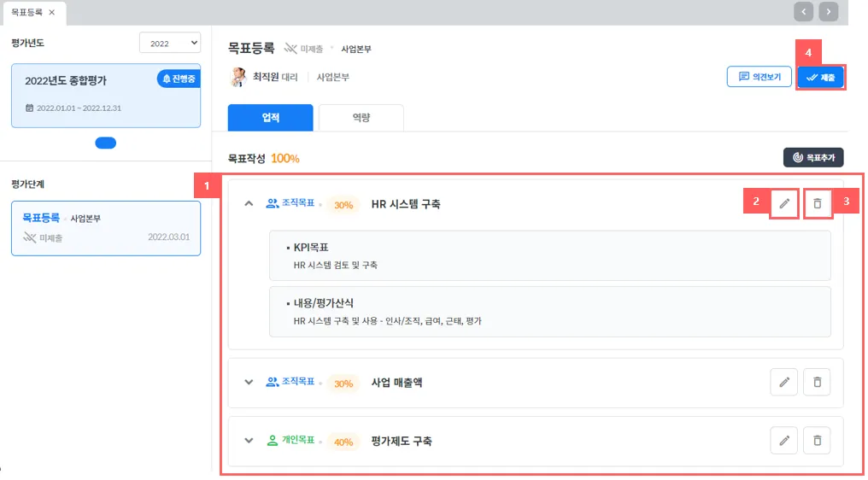Select the 업적 tab
The width and height of the screenshot is (868, 480).
270,117
